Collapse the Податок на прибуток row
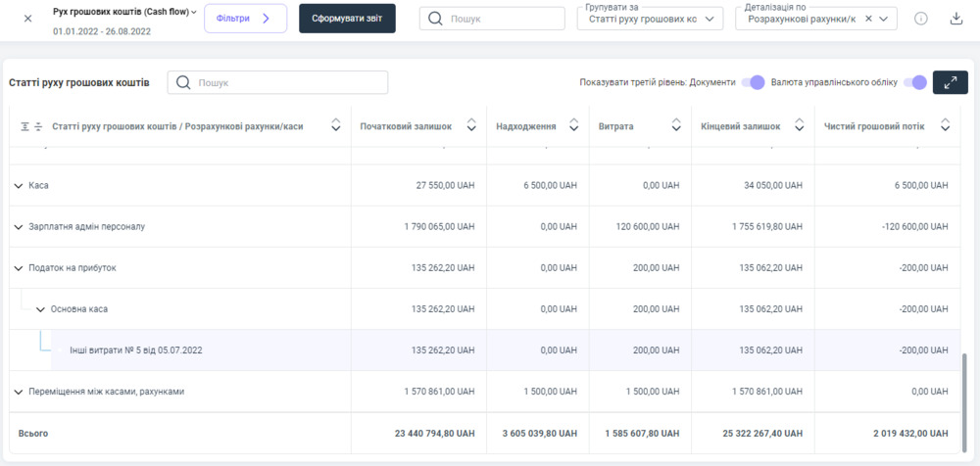Screen dimensions: 980x466 pos(19,268)
